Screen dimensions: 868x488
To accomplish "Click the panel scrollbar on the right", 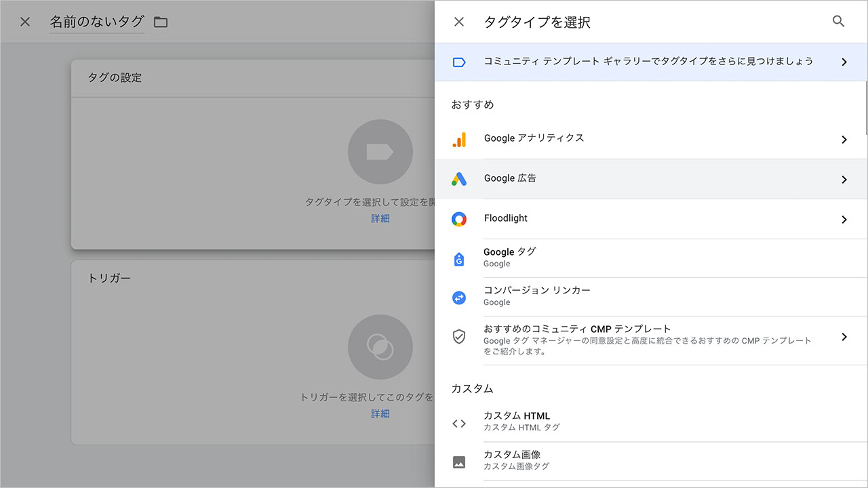I will [865, 108].
